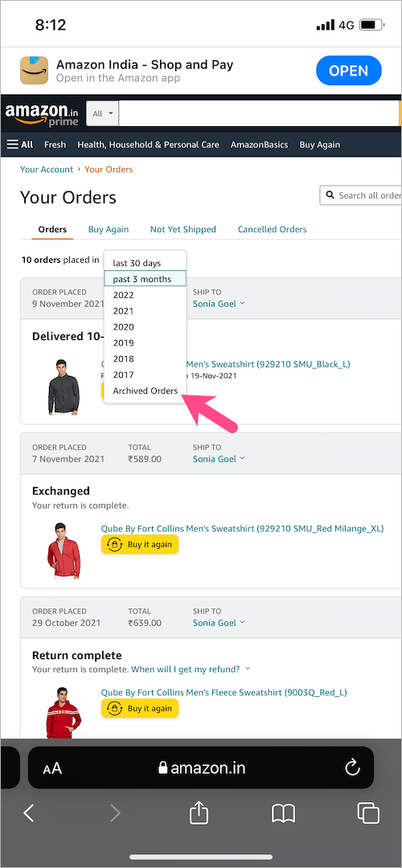Image resolution: width=402 pixels, height=868 pixels.
Task: Tap the Safari share icon
Action: pyautogui.click(x=199, y=813)
